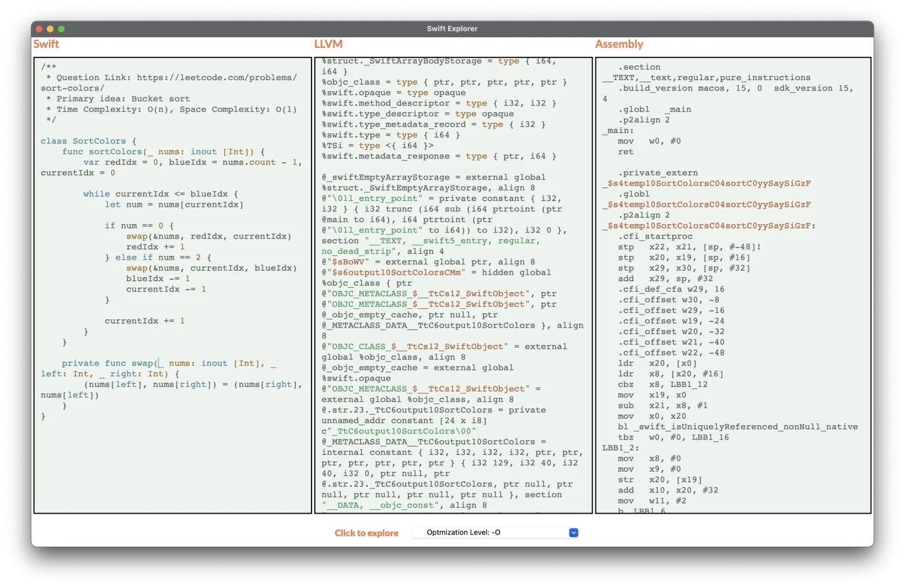The height and width of the screenshot is (588, 905).
Task: Click the Assembly pane heading
Action: pos(619,44)
